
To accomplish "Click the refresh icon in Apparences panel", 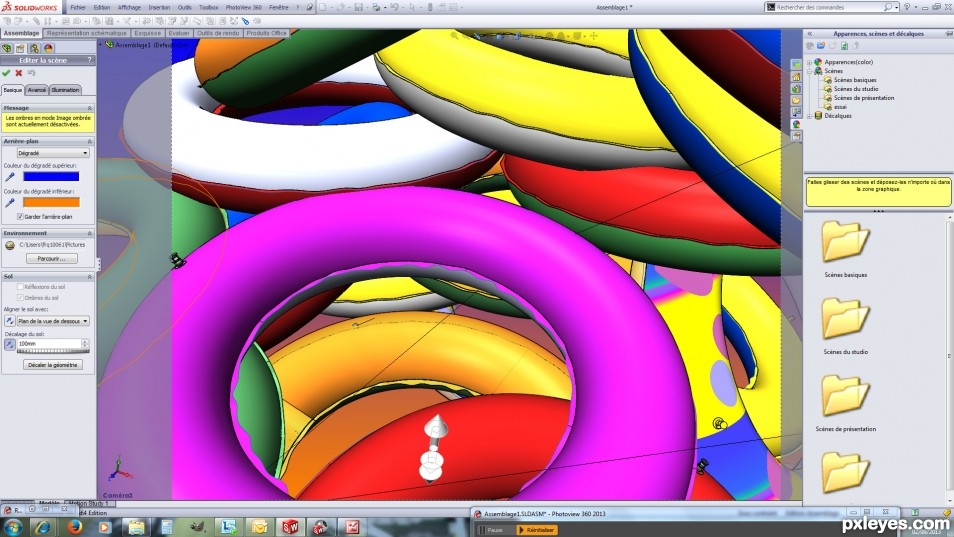I will (x=844, y=46).
